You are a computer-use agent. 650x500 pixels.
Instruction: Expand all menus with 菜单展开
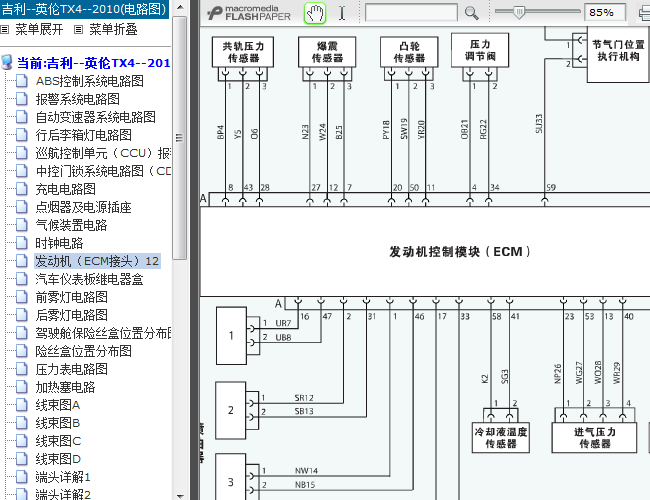pos(39,29)
